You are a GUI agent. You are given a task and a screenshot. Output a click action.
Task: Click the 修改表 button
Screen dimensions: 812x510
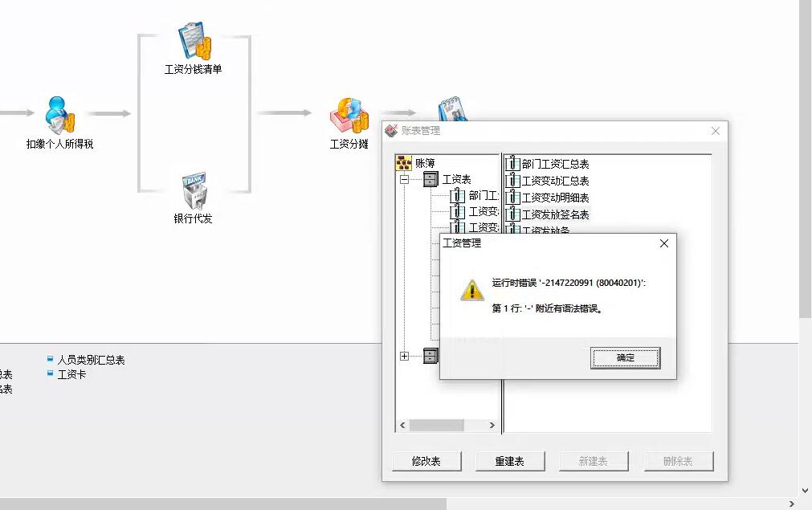[426, 461]
